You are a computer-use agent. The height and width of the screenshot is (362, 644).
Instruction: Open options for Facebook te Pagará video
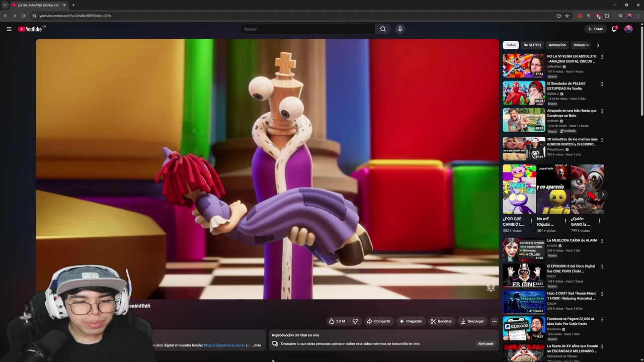(x=602, y=319)
